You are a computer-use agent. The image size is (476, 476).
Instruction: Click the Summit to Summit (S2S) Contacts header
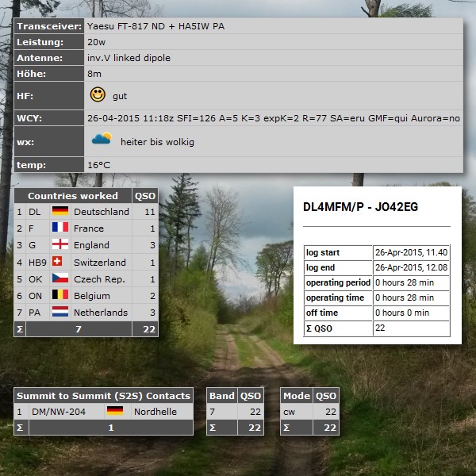104,395
